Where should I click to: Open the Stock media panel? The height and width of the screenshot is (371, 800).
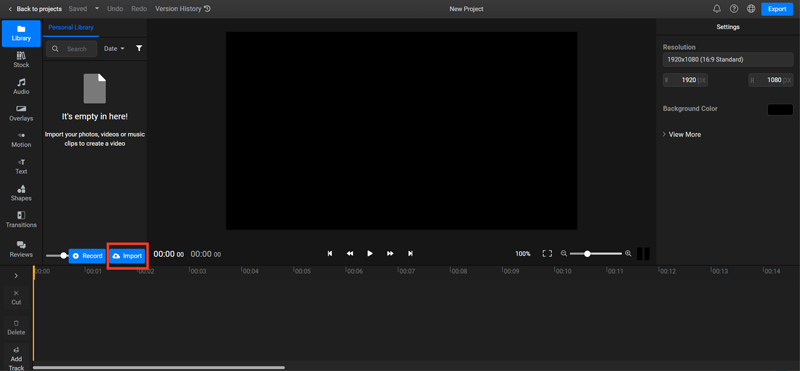21,60
